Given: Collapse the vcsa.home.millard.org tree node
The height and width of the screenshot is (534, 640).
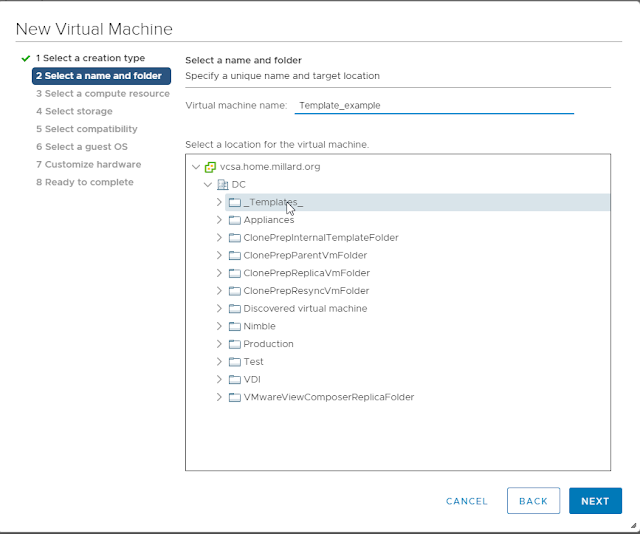Looking at the screenshot, I should 196,167.
